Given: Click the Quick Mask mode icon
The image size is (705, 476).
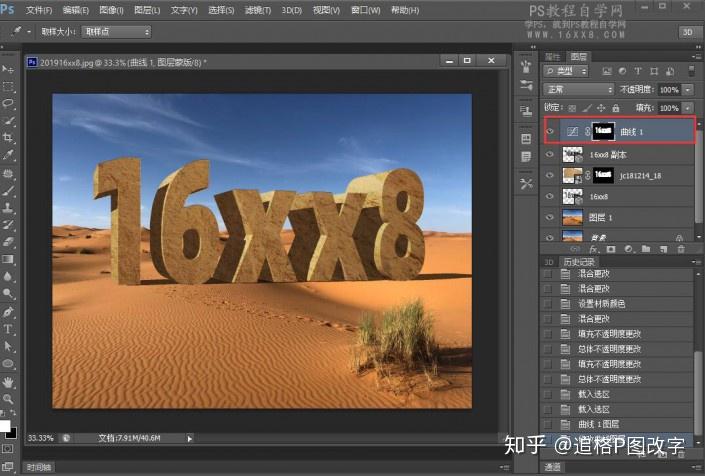Looking at the screenshot, I should point(8,449).
